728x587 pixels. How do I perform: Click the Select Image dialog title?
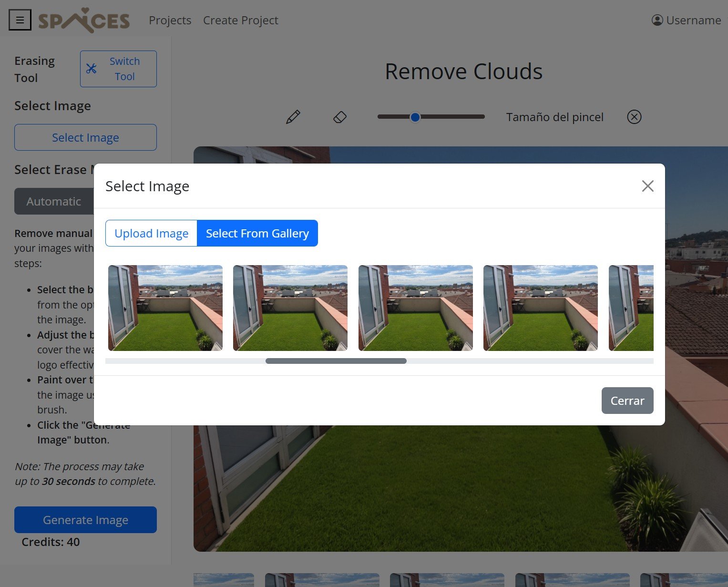coord(147,186)
